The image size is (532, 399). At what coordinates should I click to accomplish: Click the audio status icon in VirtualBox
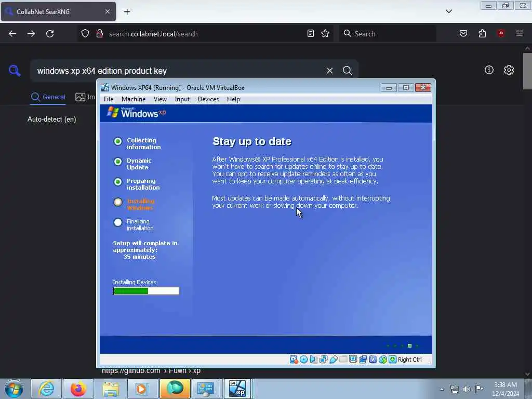pos(313,360)
